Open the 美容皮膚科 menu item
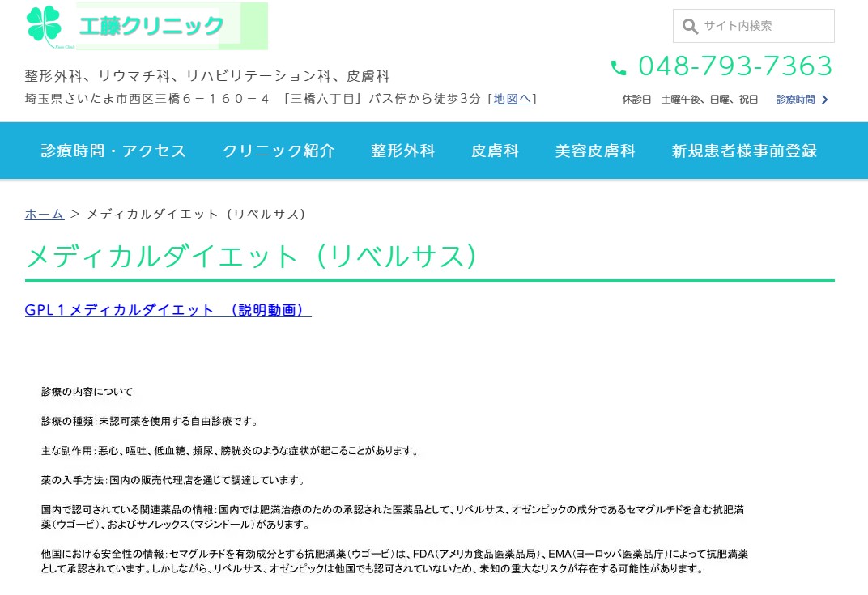The image size is (868, 595). click(x=595, y=151)
